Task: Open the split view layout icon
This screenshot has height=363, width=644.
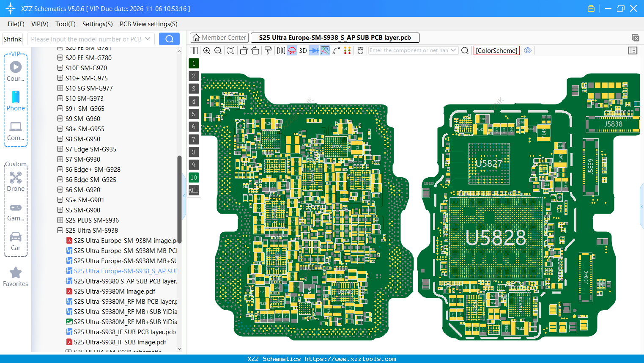Action: [194, 50]
